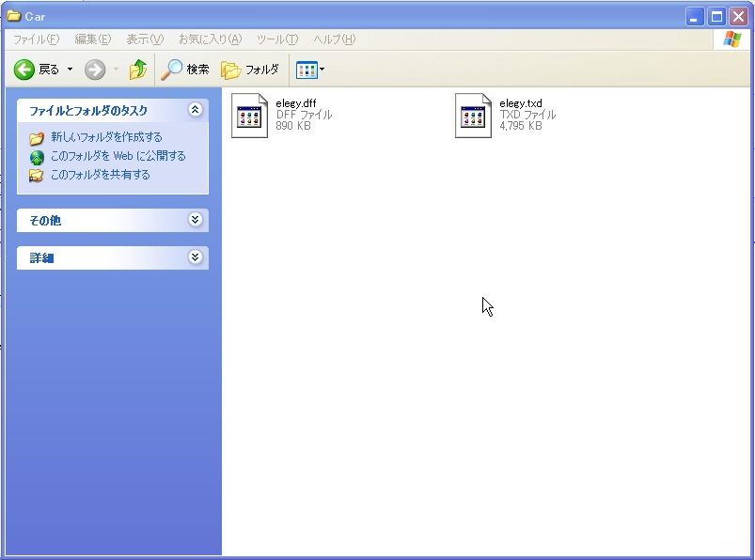
Task: Open the お気に入り(A) menu
Action: pyautogui.click(x=210, y=39)
